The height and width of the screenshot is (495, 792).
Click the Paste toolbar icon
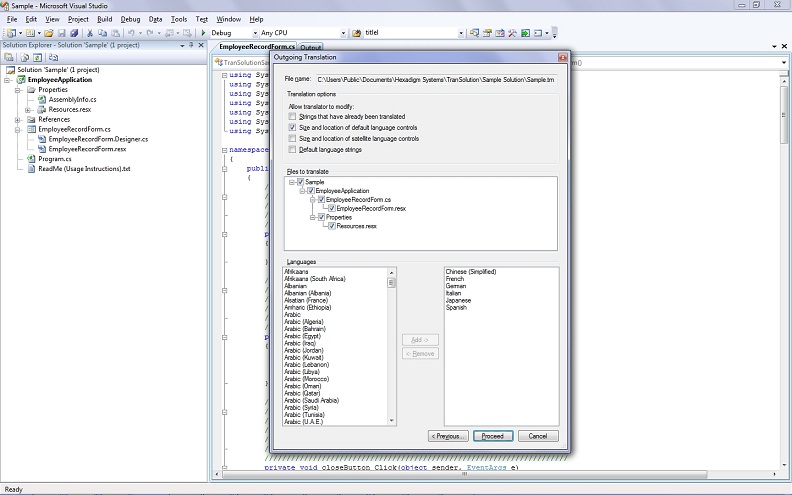116,33
